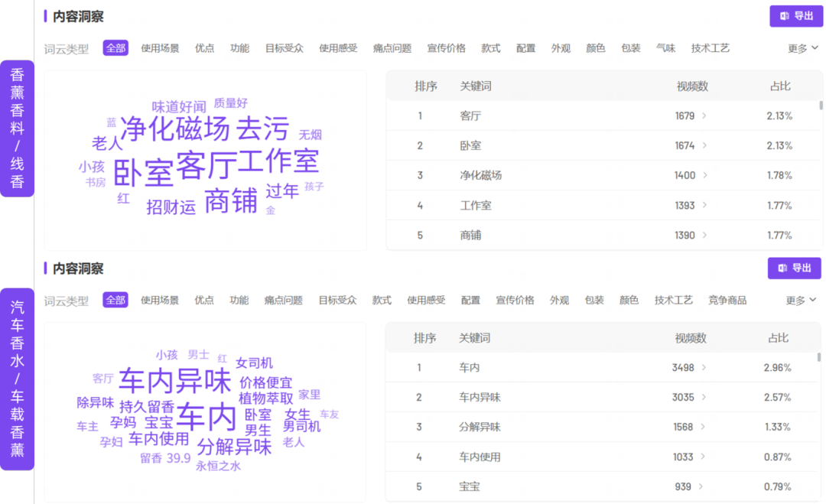The image size is (826, 504).
Task: Click keyword 分解异味 in bottom table
Action: pyautogui.click(x=480, y=427)
